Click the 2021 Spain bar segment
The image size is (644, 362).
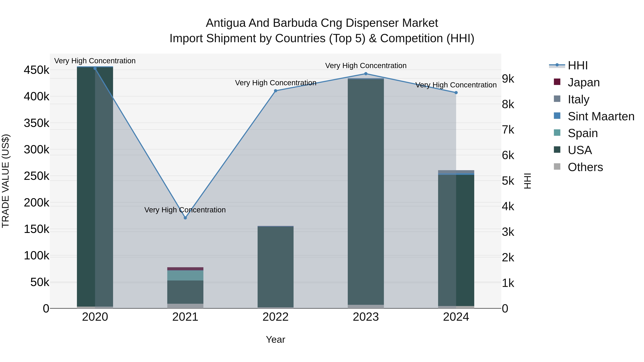pos(185,275)
